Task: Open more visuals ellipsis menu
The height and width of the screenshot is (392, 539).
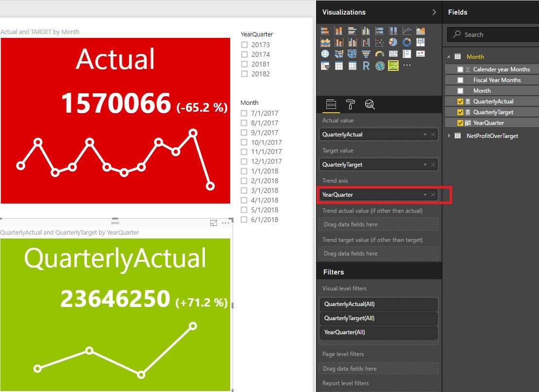Action: [x=406, y=65]
